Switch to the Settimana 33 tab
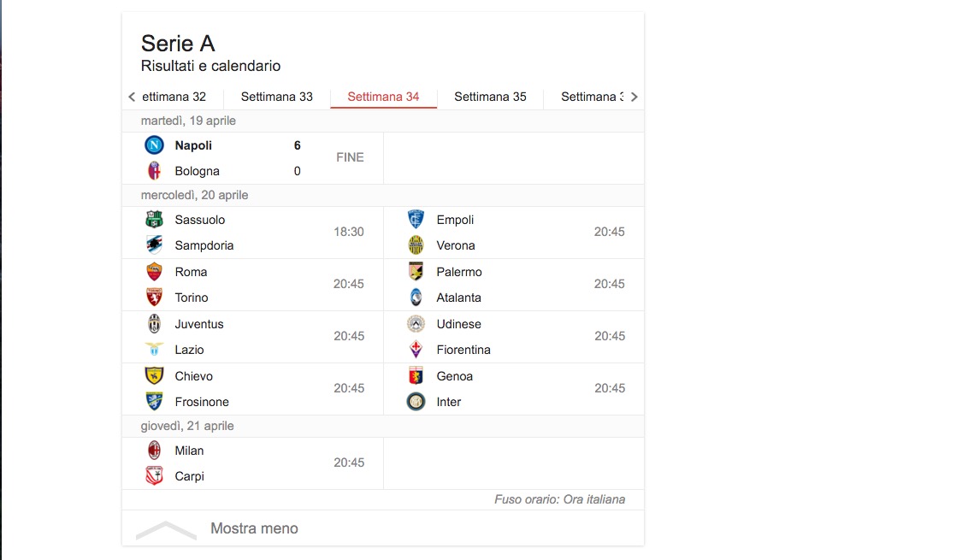Viewport: 968px width, 560px height. pos(276,97)
